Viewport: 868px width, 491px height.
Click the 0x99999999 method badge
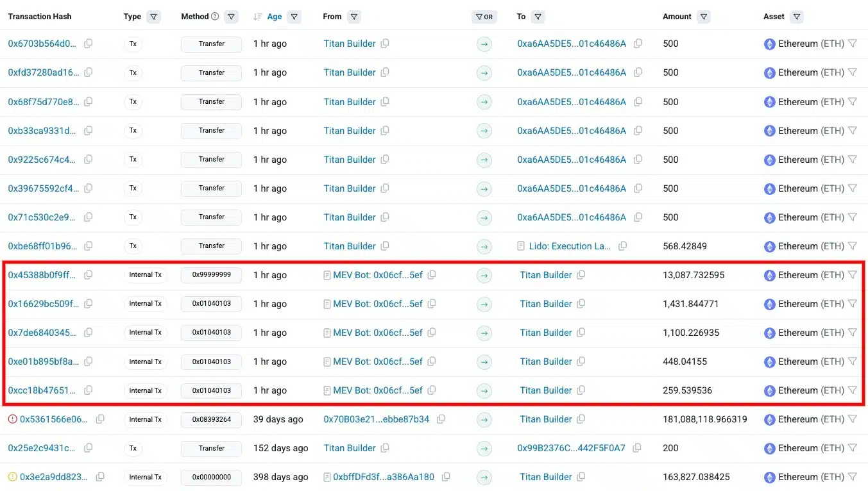[x=211, y=274]
